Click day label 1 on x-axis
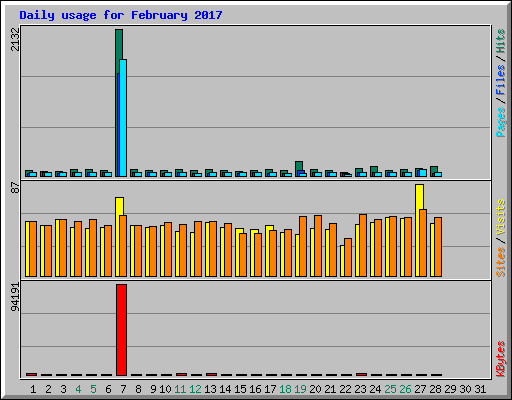The image size is (512, 400). [33, 389]
